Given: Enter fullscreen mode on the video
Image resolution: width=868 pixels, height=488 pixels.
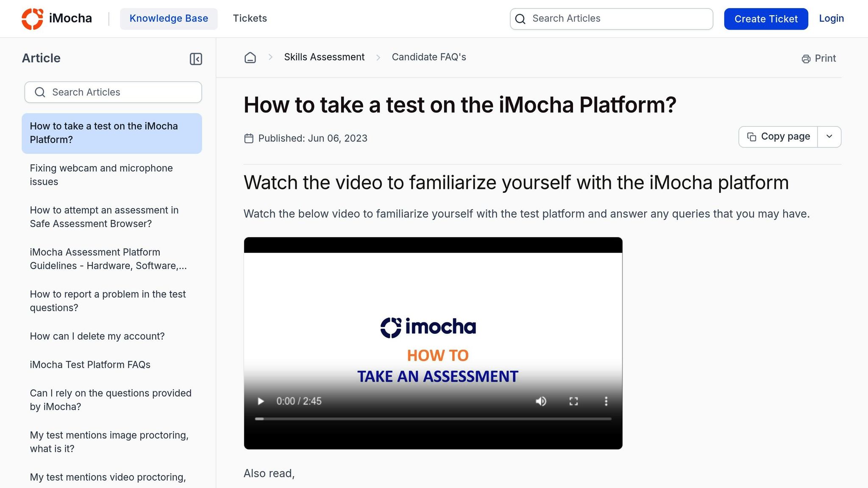Looking at the screenshot, I should 574,401.
